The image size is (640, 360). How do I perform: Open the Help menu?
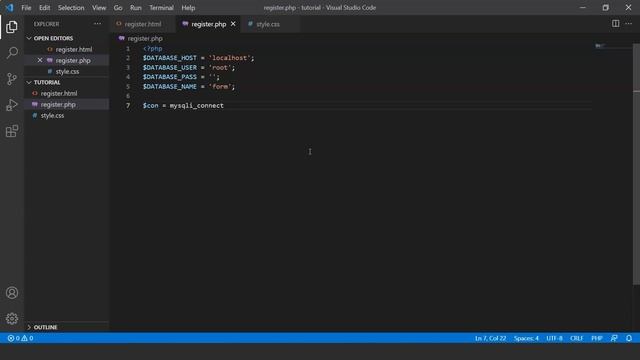(188, 8)
